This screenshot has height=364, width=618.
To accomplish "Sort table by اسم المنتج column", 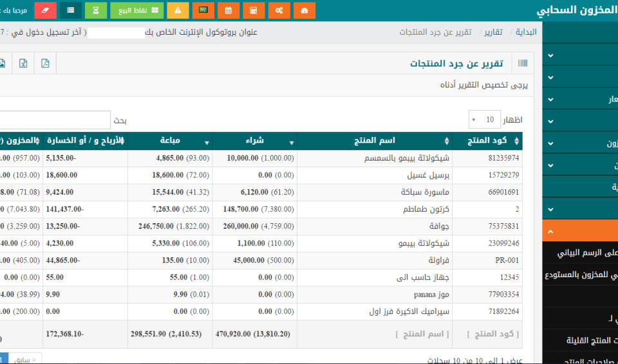I will click(x=374, y=141).
